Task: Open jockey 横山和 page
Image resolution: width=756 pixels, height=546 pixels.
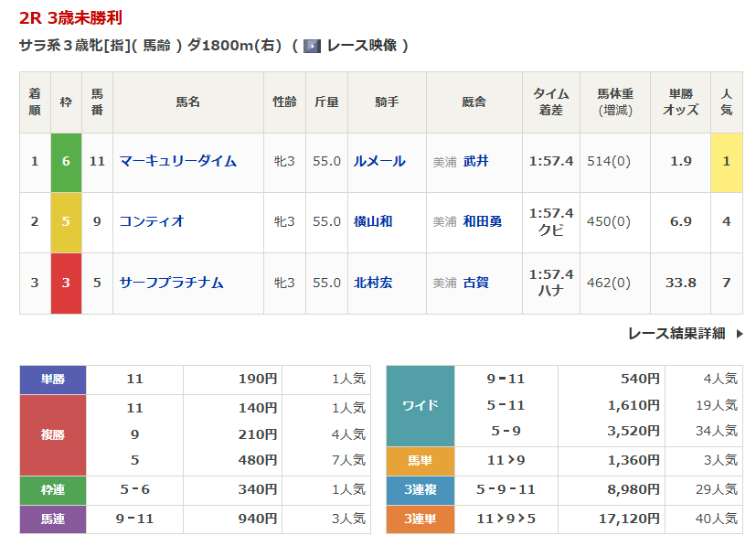Action: (373, 221)
